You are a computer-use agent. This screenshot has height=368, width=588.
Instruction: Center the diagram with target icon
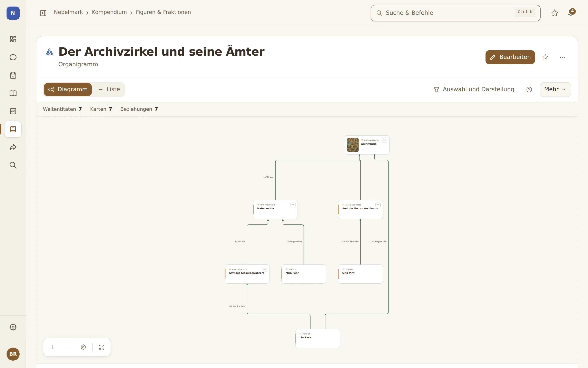83,347
